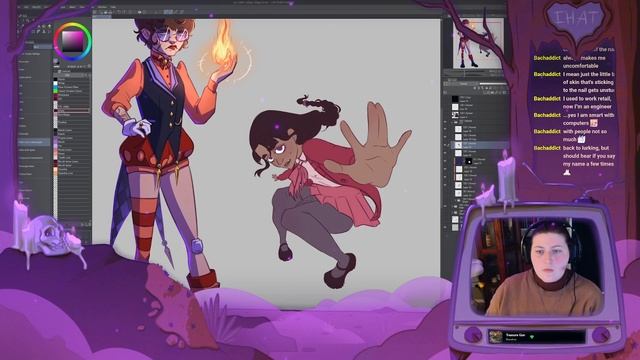Click the chat message "I used to work retail,"
The width and height of the screenshot is (640, 360).
click(587, 99)
